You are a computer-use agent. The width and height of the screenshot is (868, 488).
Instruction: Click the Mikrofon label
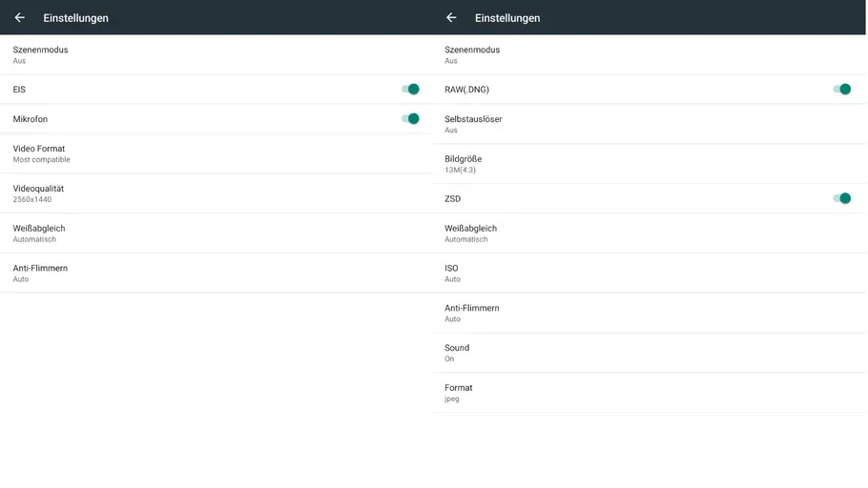point(31,119)
